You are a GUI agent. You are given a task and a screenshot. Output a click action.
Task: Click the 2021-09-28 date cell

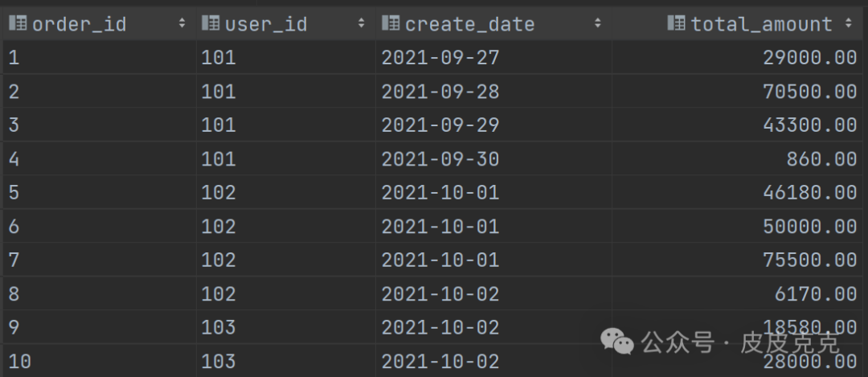440,92
